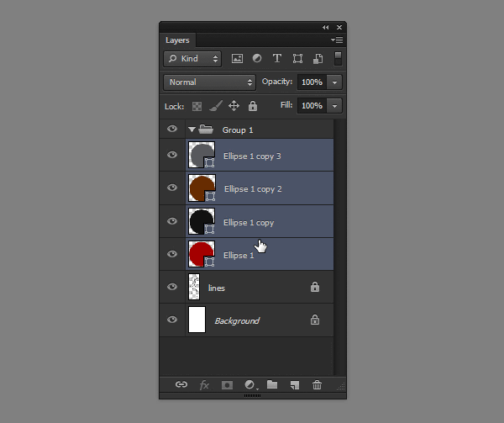Hide the Ellipse 1 copy 3 layer
Viewport: 504px width, 423px height.
(172, 156)
